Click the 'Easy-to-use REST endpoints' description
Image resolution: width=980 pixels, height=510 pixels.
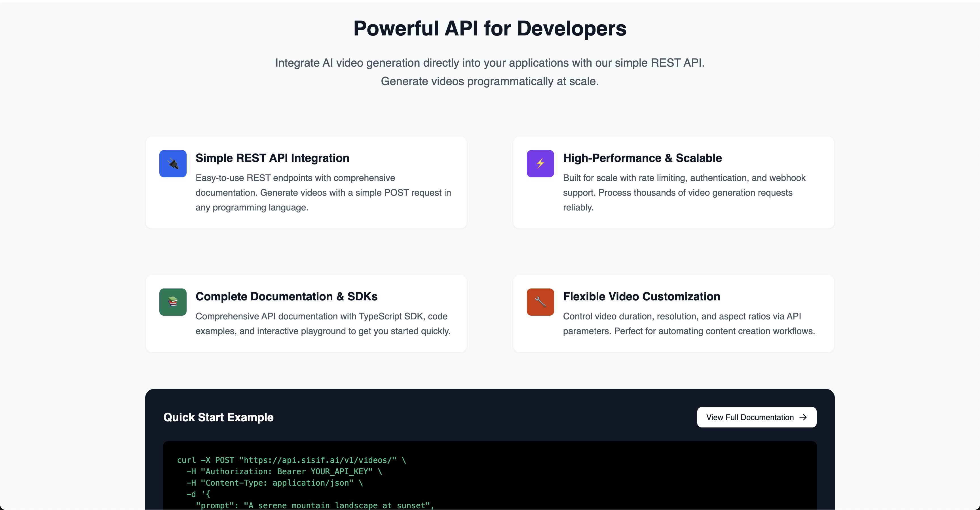point(323,193)
